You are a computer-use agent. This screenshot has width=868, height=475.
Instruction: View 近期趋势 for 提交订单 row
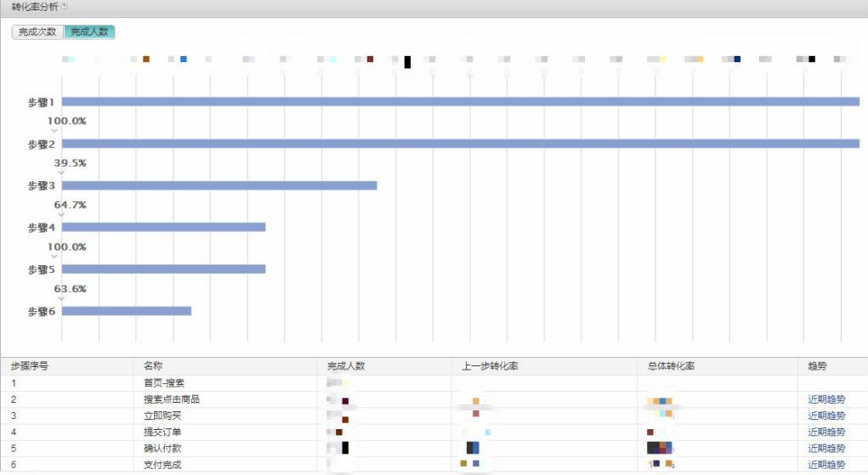tap(826, 432)
